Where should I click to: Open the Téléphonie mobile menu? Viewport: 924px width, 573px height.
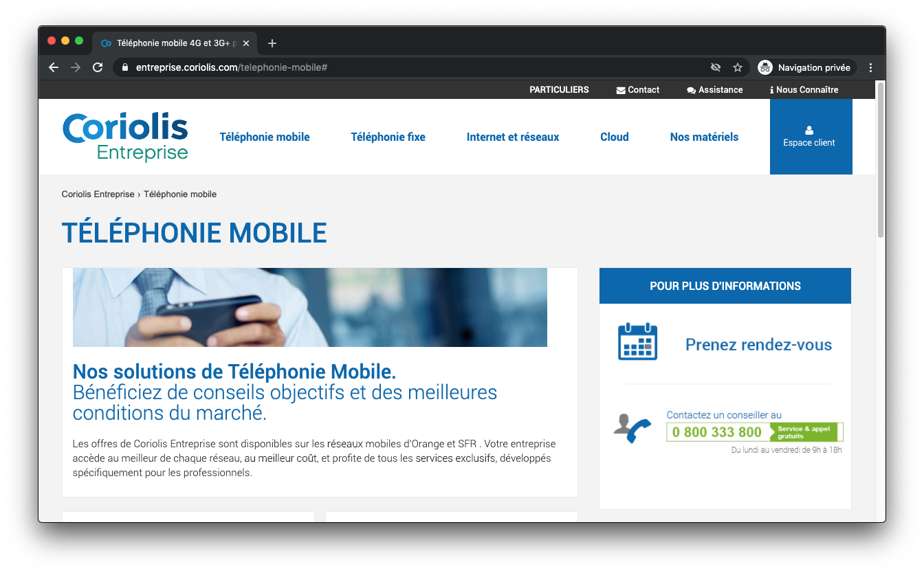click(x=265, y=137)
